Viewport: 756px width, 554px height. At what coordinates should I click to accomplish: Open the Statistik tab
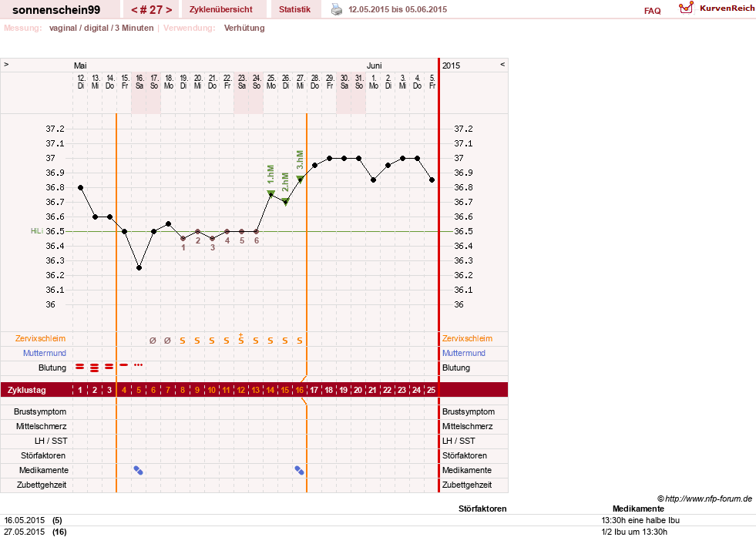click(294, 9)
